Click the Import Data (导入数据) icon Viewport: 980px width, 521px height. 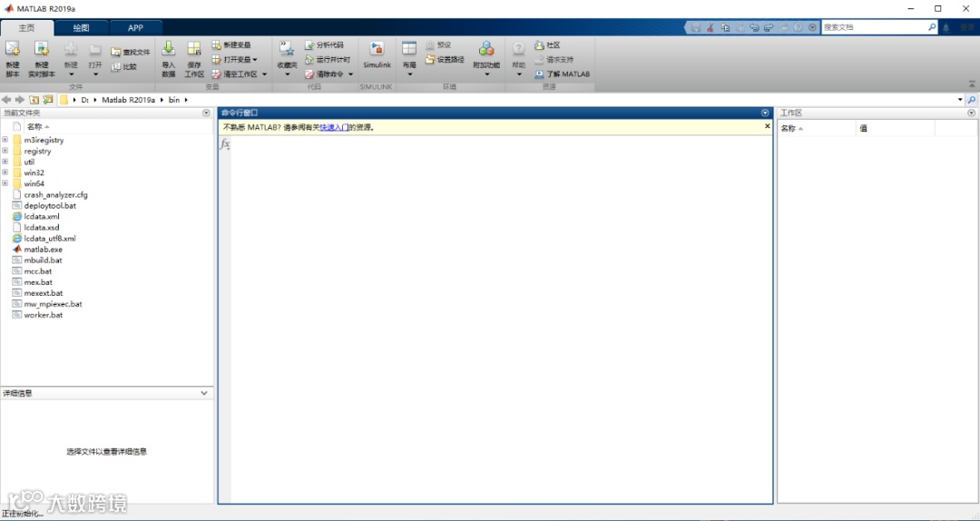tap(169, 49)
